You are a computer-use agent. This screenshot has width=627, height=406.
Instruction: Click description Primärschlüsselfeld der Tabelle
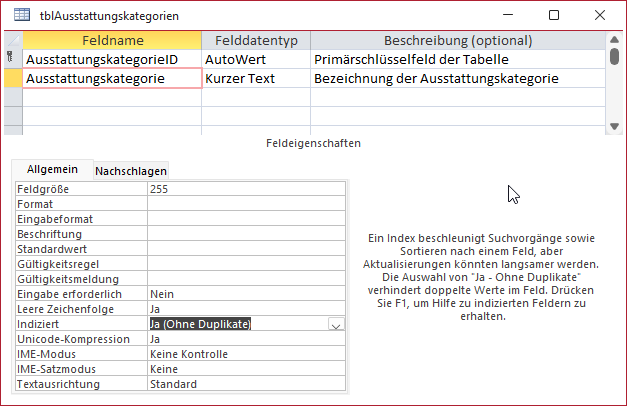tap(458, 59)
